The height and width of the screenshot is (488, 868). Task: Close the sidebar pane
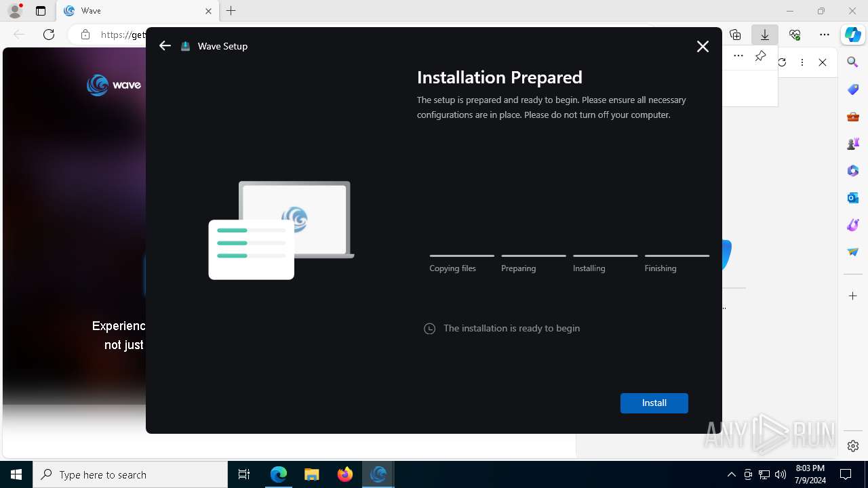pyautogui.click(x=823, y=62)
